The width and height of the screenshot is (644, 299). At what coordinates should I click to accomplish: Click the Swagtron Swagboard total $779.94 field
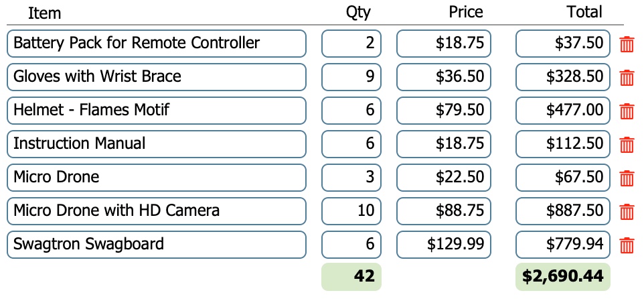click(x=563, y=244)
